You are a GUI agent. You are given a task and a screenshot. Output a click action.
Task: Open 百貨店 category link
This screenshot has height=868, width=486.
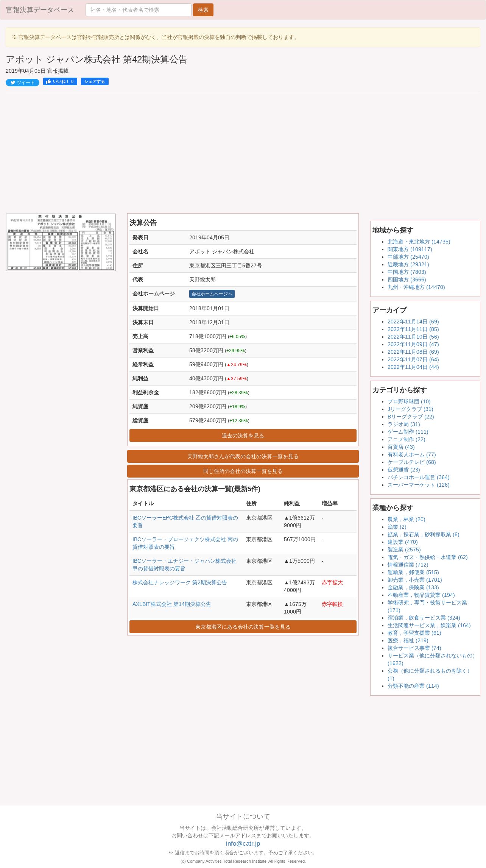[401, 447]
